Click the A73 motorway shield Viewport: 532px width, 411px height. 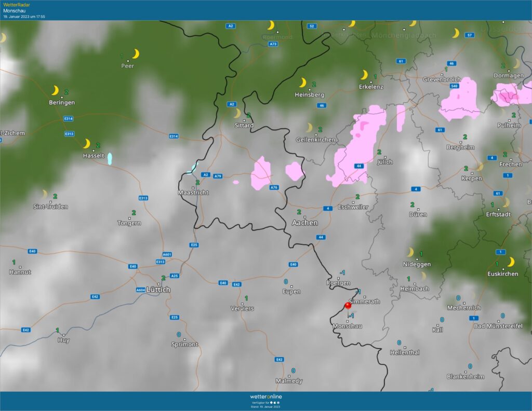(273, 44)
